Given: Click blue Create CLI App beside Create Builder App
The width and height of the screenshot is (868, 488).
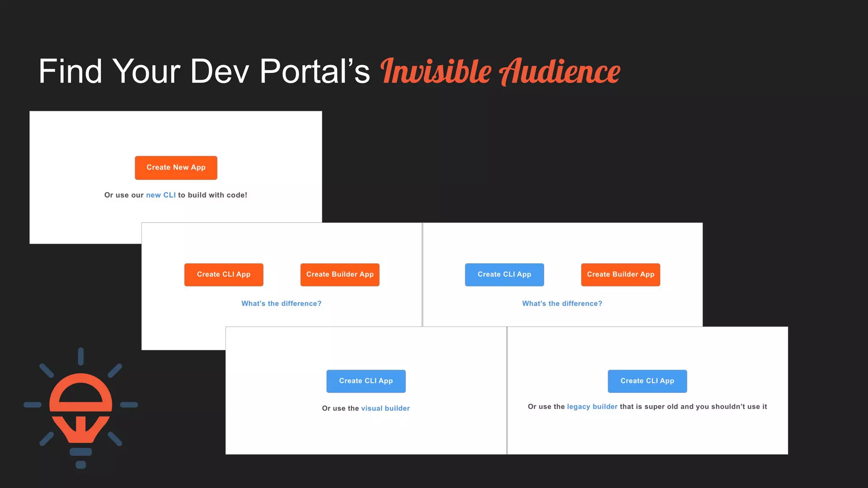Looking at the screenshot, I should tap(504, 274).
